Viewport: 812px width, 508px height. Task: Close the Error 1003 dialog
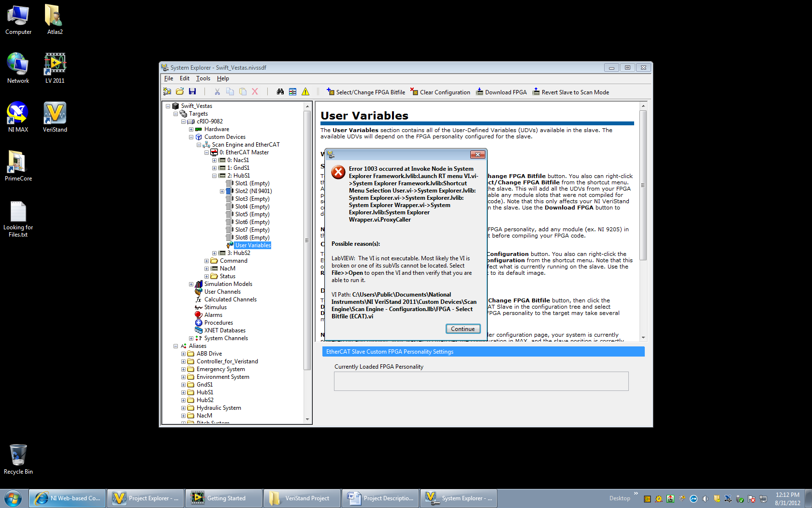(478, 154)
